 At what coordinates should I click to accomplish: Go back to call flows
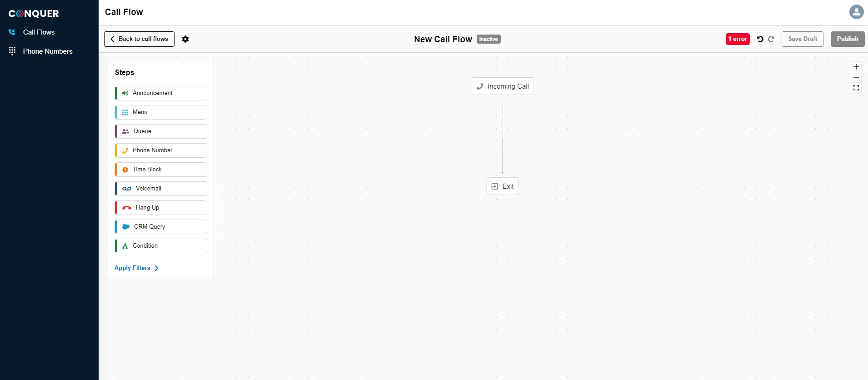pos(139,39)
